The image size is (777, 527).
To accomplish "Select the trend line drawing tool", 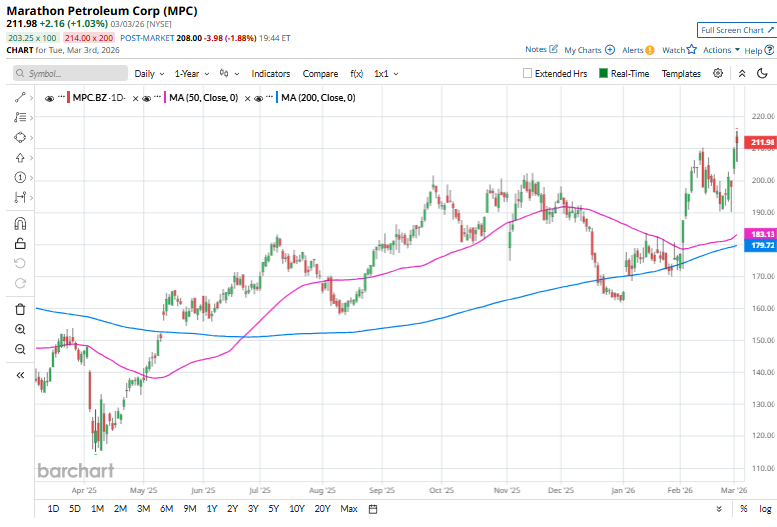I will [20, 98].
